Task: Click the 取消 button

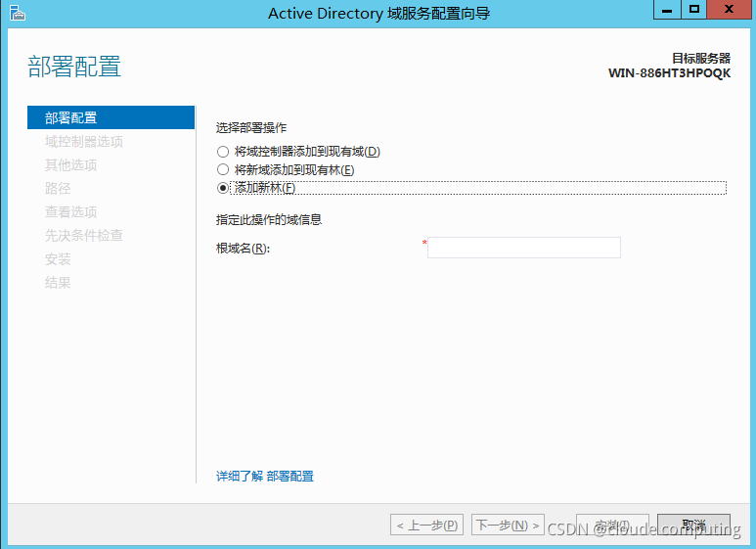Action: [693, 525]
